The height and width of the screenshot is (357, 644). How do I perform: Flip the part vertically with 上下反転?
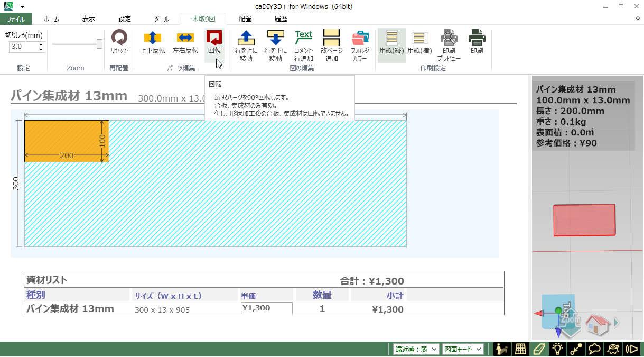[152, 42]
